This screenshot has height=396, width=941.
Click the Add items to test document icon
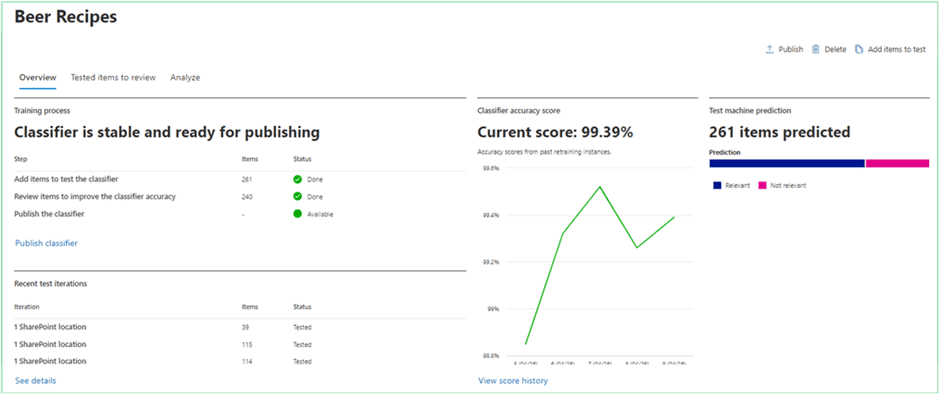tap(859, 50)
